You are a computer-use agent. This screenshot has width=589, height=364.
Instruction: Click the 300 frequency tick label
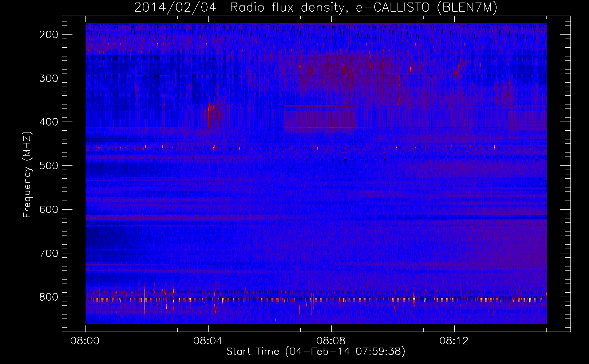[x=49, y=78]
